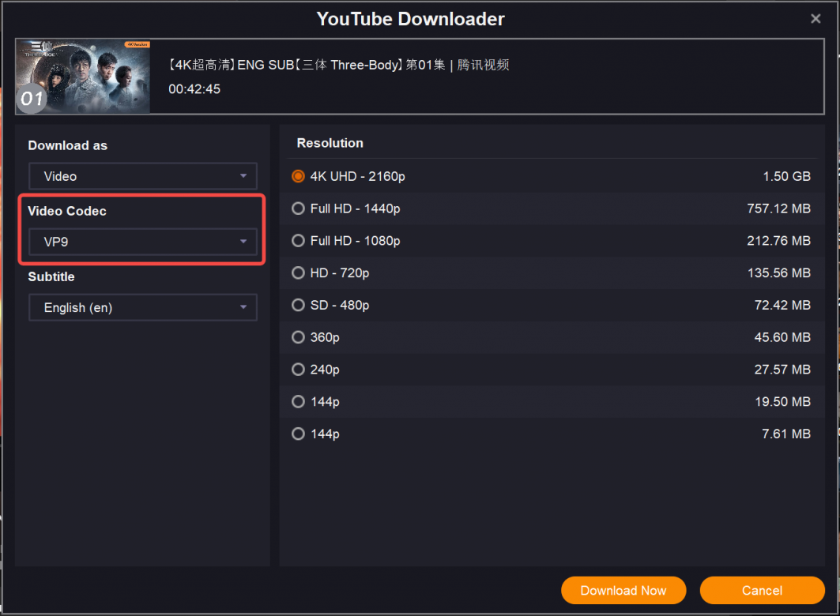Click the 27.57 MB file size
The image size is (840, 616).
[782, 370]
